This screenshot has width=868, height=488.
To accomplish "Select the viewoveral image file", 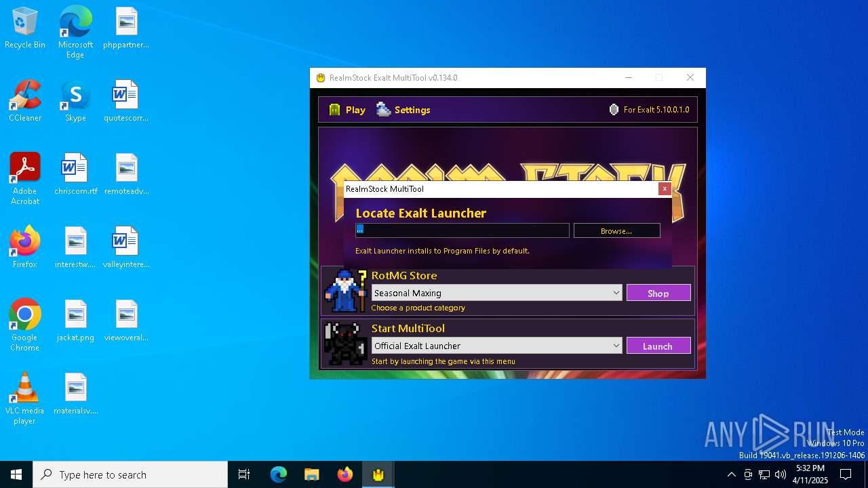I will [x=126, y=321].
